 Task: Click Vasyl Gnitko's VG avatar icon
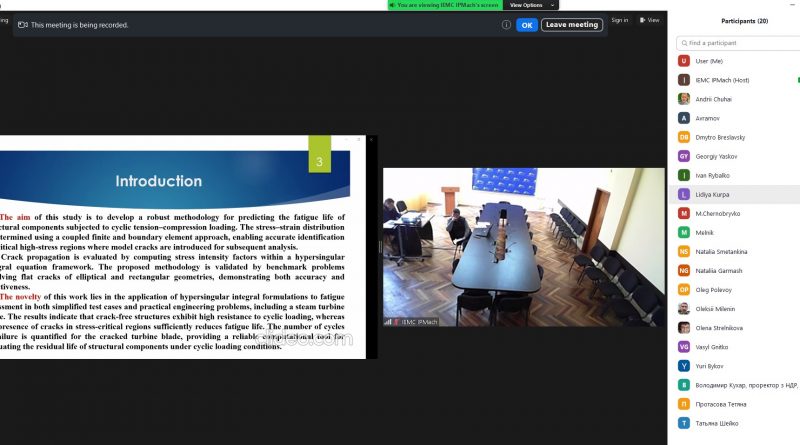point(684,347)
